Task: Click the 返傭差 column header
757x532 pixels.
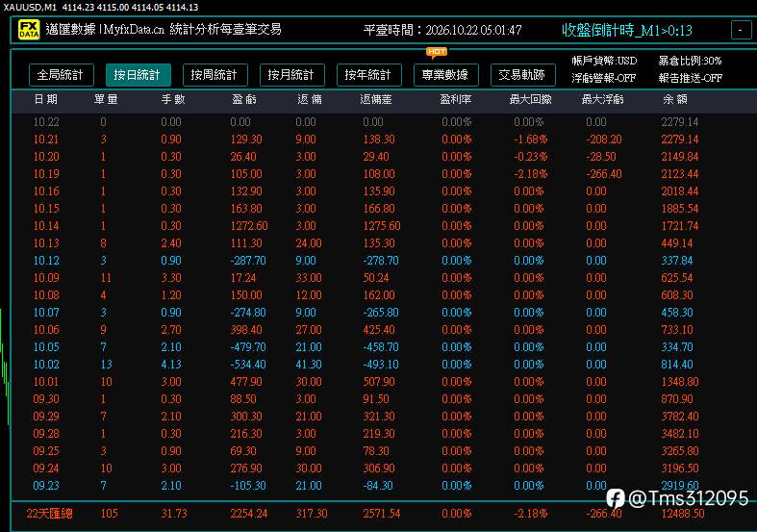Action: 376,99
